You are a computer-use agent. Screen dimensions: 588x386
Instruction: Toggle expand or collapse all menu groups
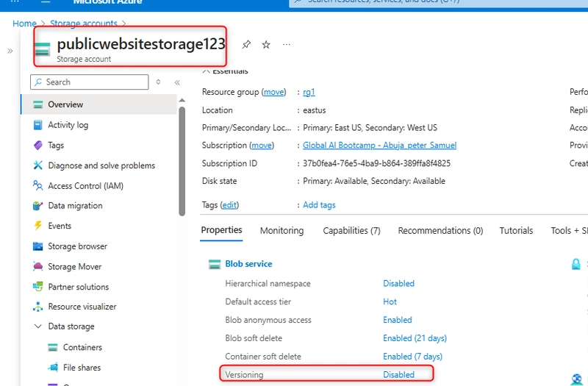[x=158, y=82]
